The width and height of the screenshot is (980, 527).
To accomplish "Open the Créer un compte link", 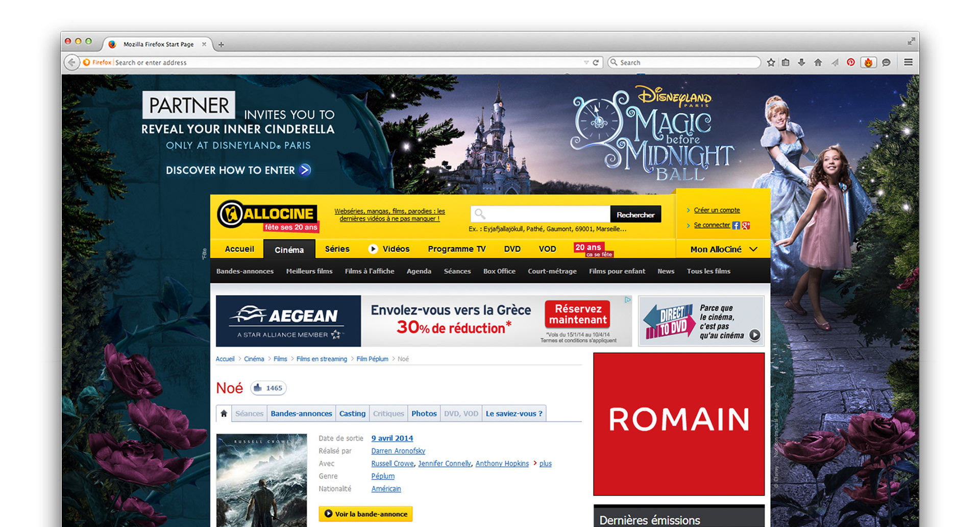I will [717, 210].
